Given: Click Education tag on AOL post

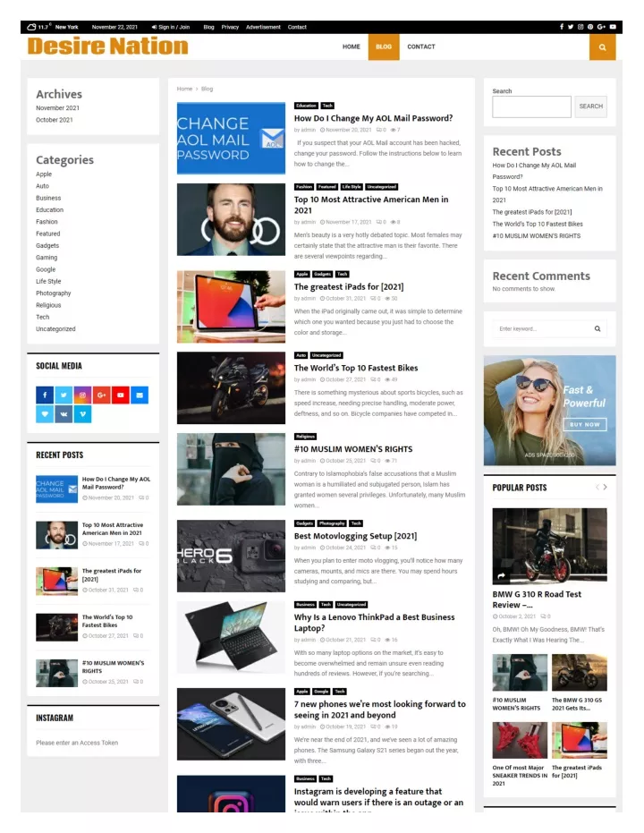Looking at the screenshot, I should (306, 106).
